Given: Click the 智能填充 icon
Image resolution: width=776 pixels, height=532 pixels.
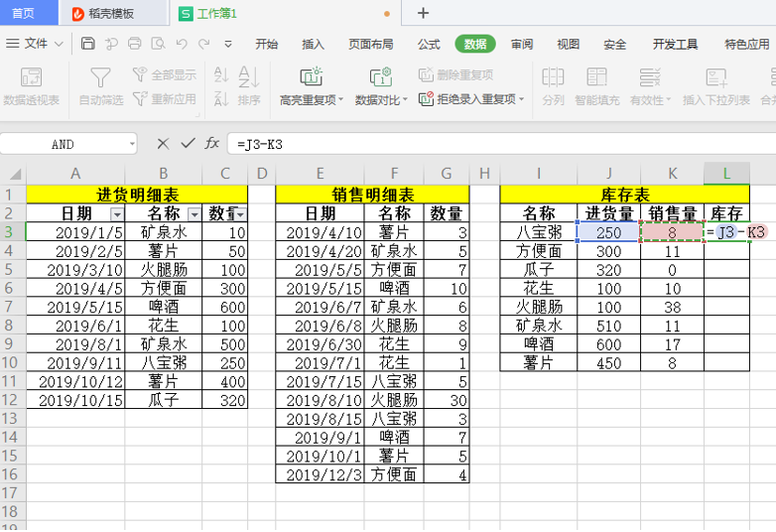Looking at the screenshot, I should (596, 77).
